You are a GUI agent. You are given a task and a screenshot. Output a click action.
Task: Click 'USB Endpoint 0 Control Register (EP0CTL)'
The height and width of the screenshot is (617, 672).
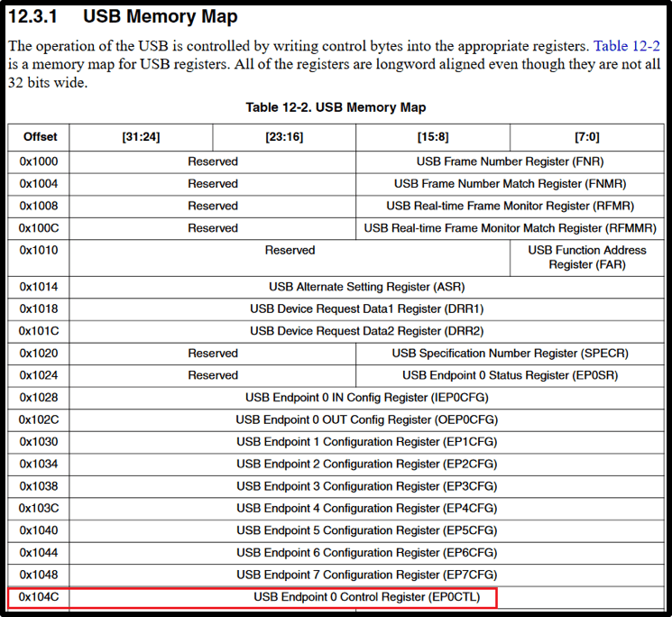[x=367, y=597]
